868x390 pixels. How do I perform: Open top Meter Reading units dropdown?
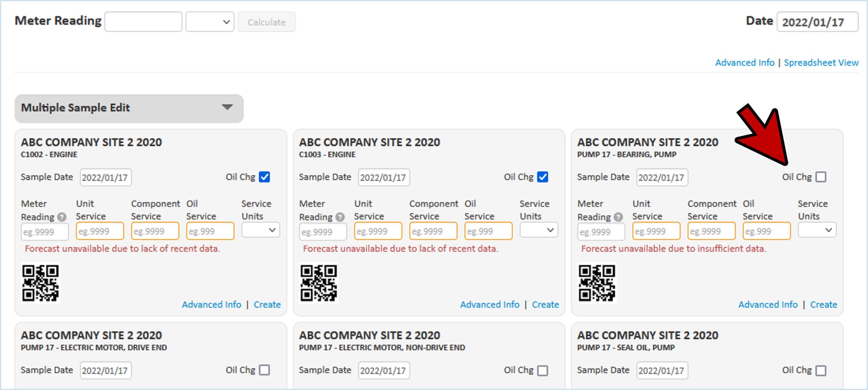coord(210,22)
